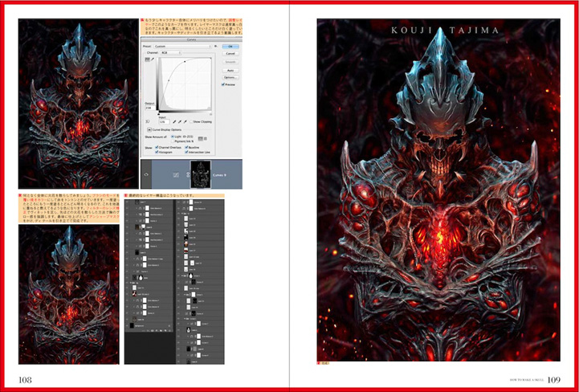Open the Channel dropdown showing RGB

point(170,53)
